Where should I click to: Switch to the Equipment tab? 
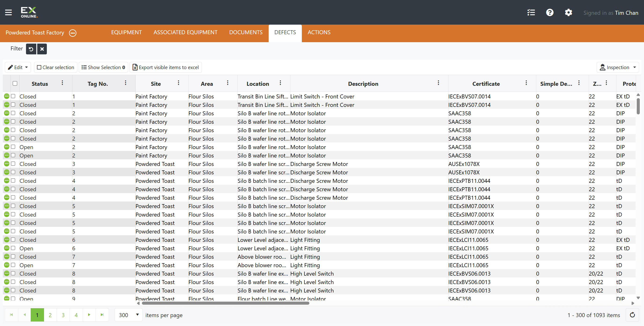126,32
